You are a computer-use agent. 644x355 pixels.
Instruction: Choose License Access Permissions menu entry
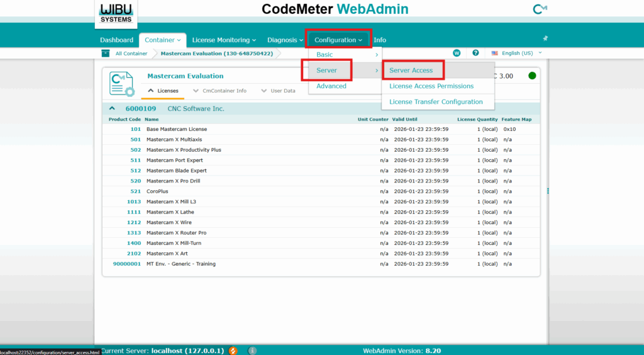431,86
